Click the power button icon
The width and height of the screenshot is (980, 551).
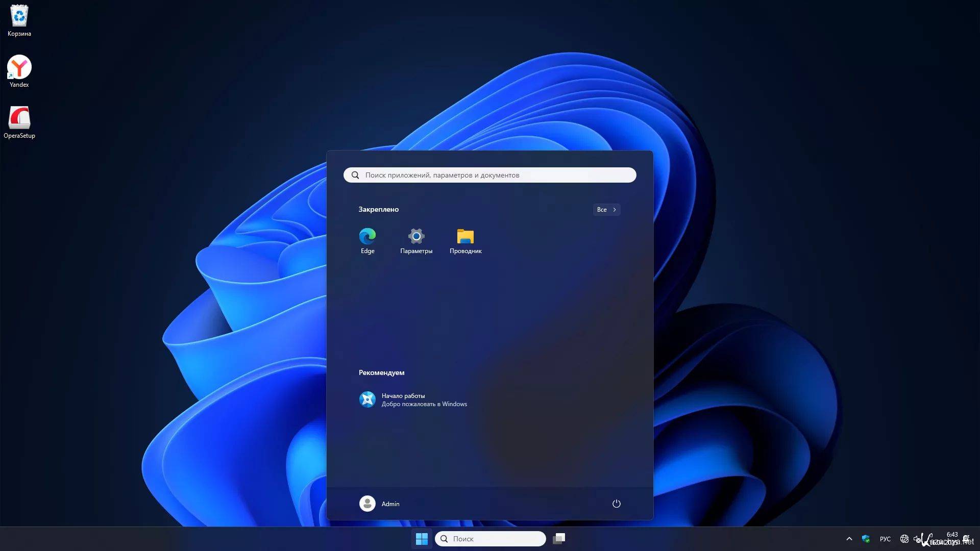(x=616, y=504)
